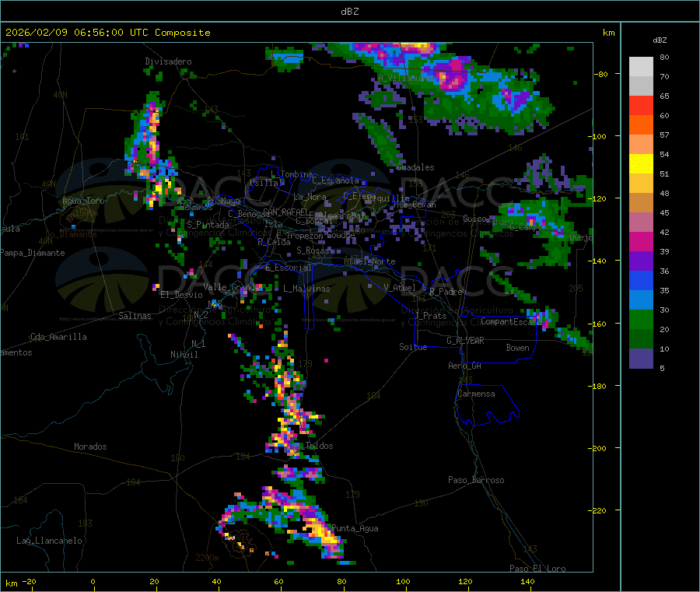700x592 pixels.
Task: Click the x-axis tick label 100
Action: tap(403, 581)
